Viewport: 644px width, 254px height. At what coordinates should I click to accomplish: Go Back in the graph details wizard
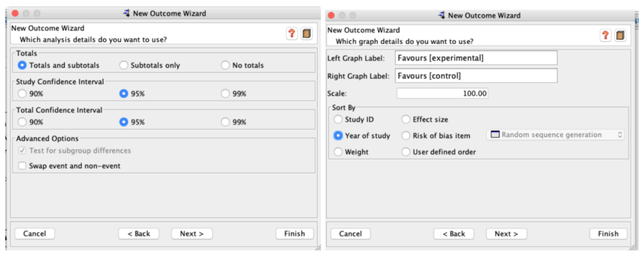pyautogui.click(x=453, y=234)
